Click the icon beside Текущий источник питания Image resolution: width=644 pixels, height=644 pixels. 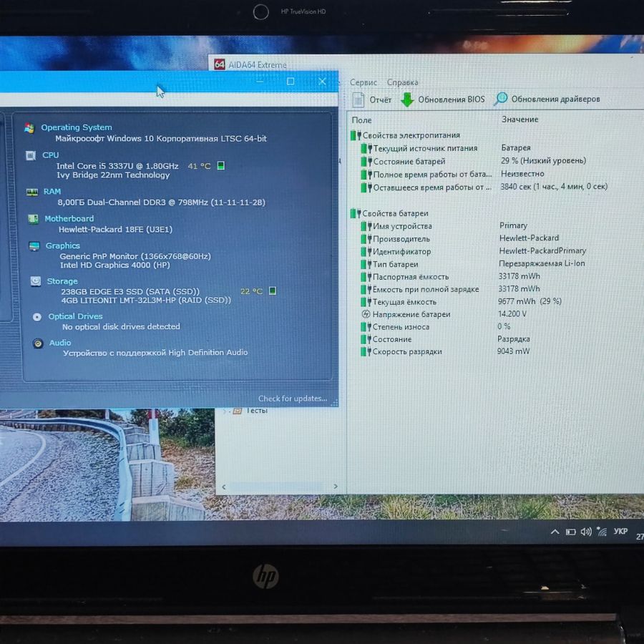point(366,148)
